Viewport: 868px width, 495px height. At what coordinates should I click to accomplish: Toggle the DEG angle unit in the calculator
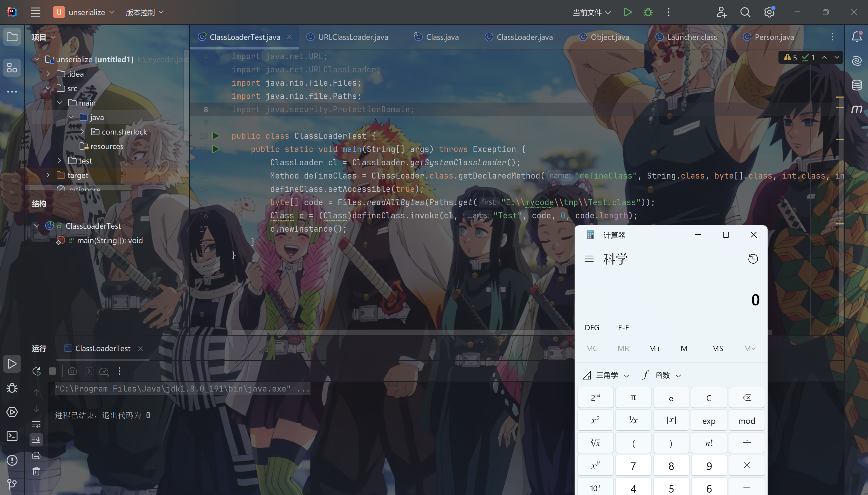pos(592,327)
